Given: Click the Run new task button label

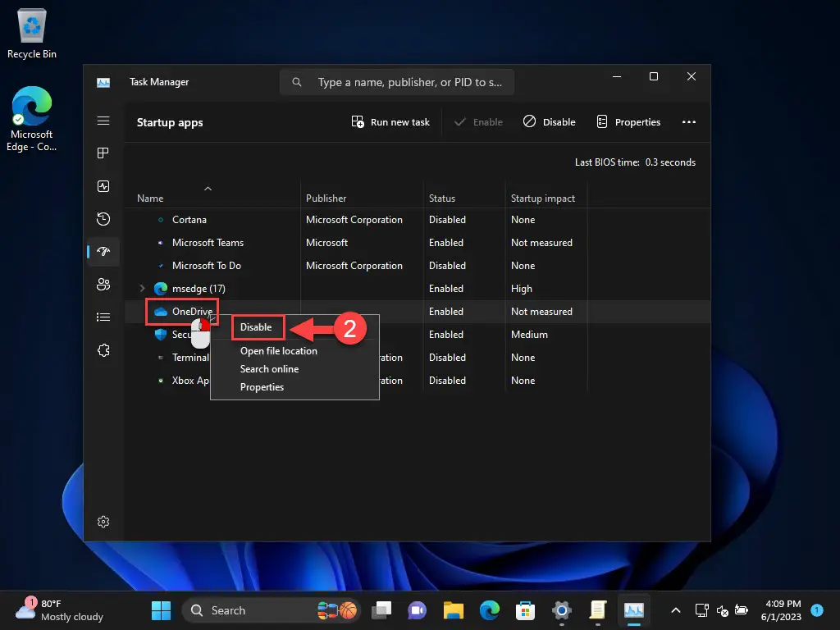Looking at the screenshot, I should (400, 122).
